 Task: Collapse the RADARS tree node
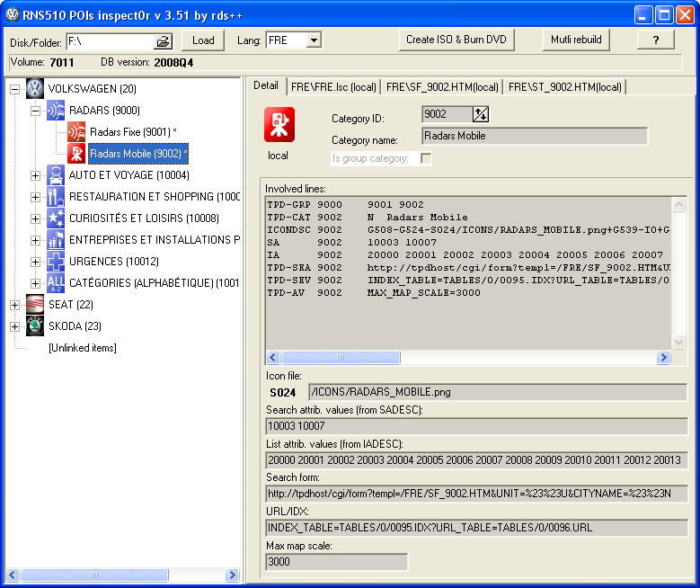(x=36, y=111)
